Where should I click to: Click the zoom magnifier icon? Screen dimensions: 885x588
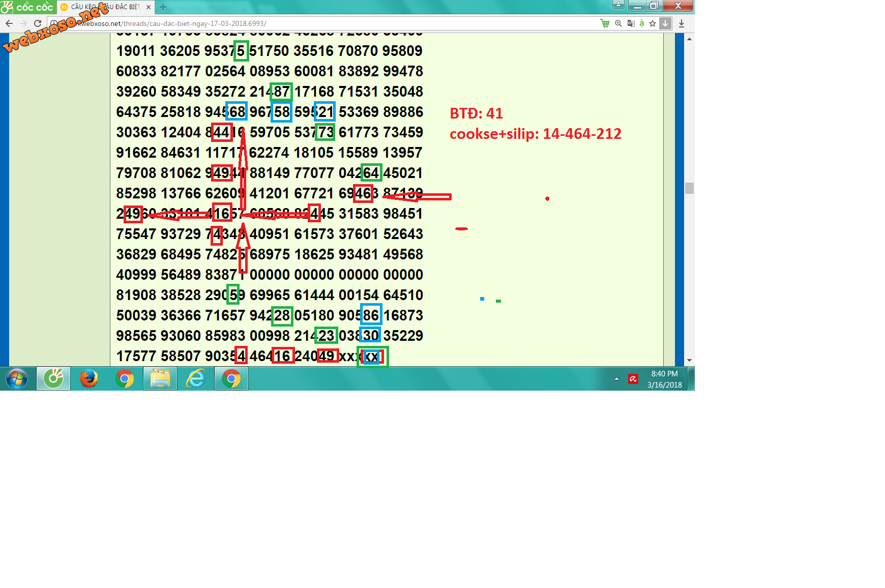pos(618,23)
